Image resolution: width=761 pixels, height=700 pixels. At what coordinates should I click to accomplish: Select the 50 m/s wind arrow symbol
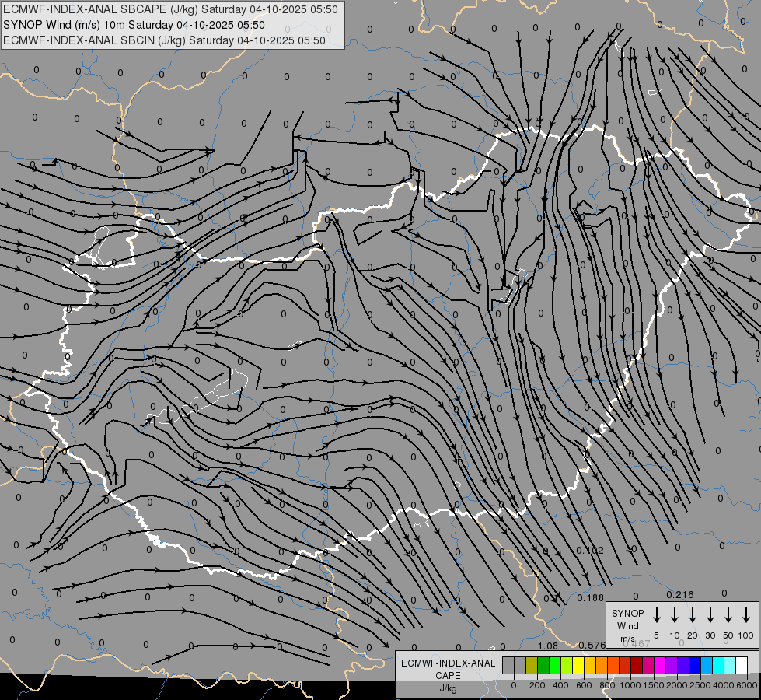pyautogui.click(x=728, y=615)
